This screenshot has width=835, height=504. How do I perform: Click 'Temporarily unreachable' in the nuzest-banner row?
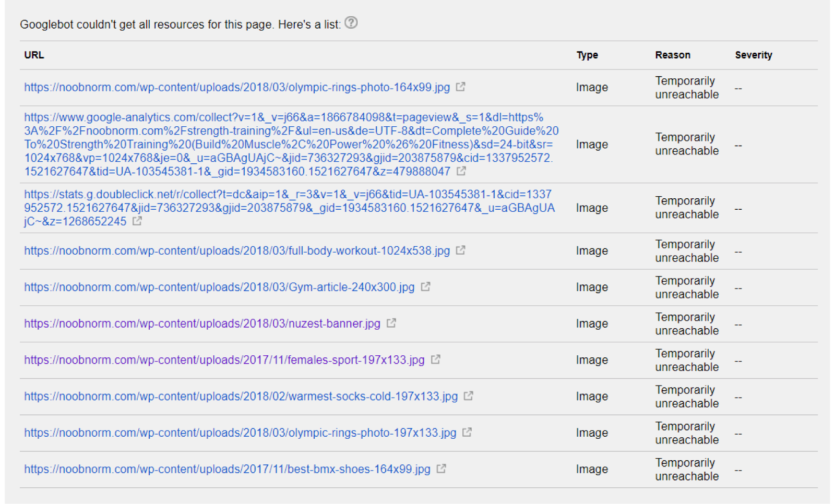(x=687, y=324)
